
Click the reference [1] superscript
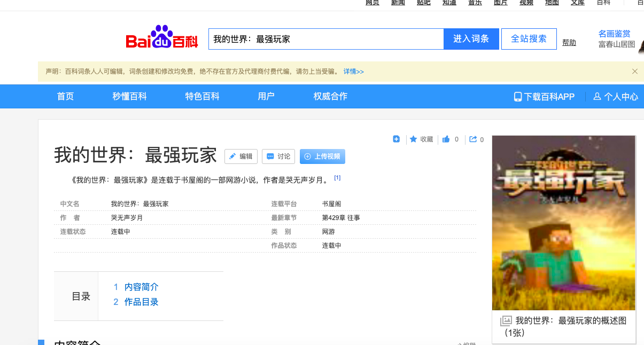tap(337, 177)
